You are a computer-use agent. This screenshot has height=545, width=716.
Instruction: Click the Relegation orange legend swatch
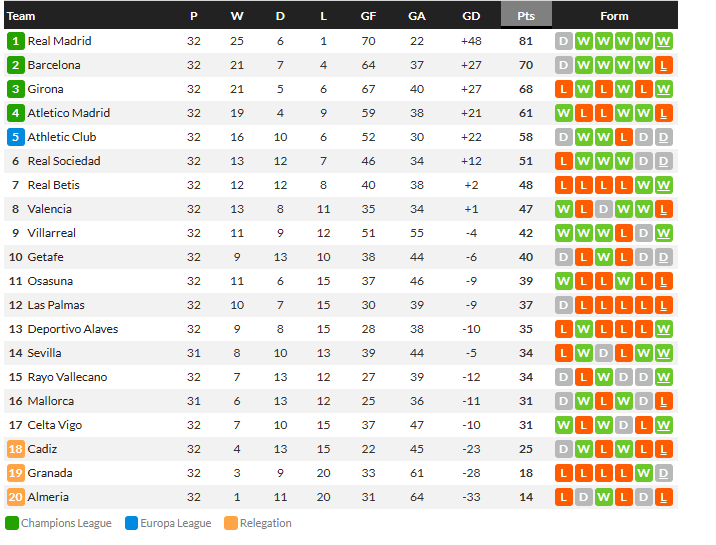(x=231, y=523)
